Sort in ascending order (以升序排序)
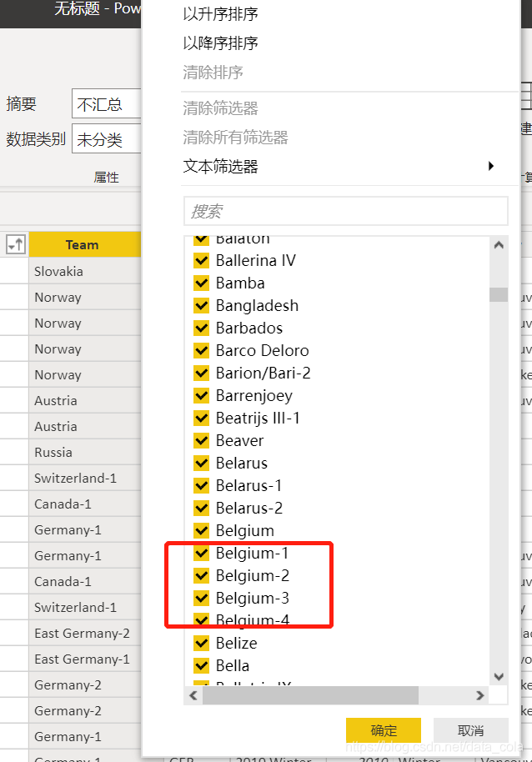 coord(220,14)
